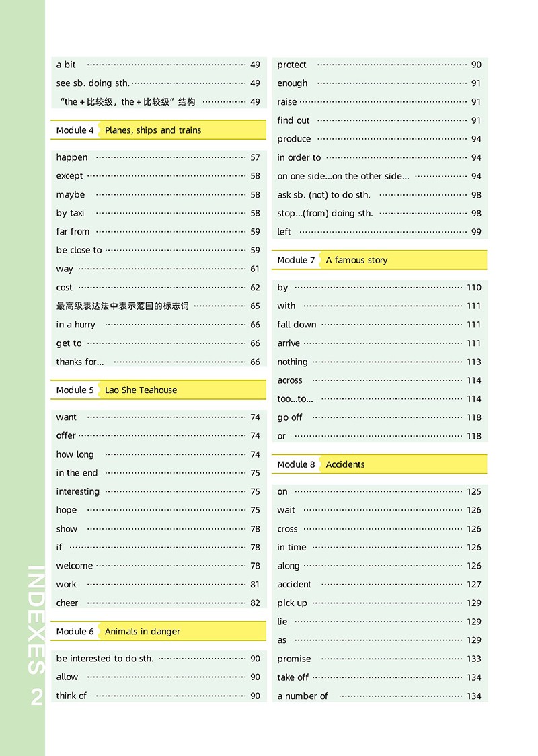This screenshot has width=538, height=756.
Task: Select the 'protect' entry
Action: pos(292,65)
